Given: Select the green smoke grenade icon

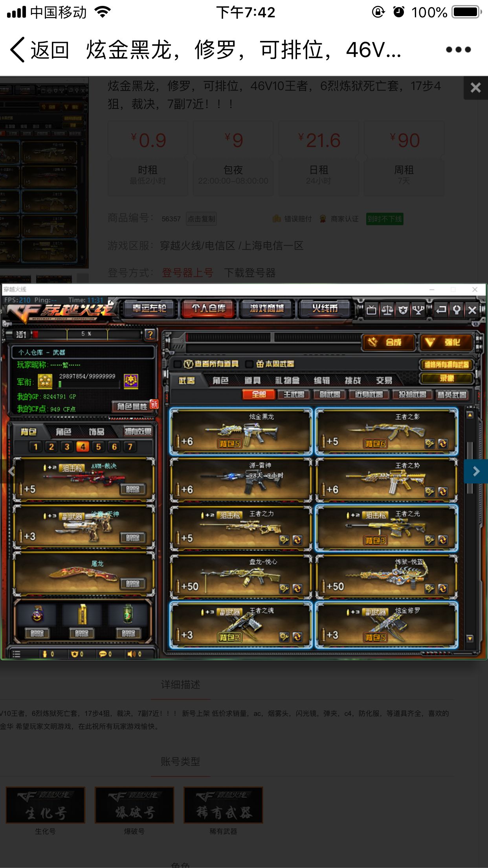Looking at the screenshot, I should point(128,614).
